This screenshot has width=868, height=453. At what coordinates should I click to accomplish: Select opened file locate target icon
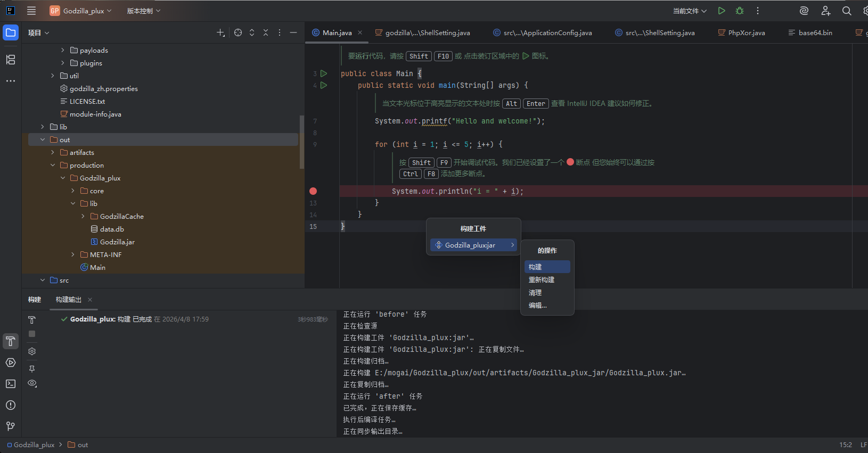pos(238,32)
